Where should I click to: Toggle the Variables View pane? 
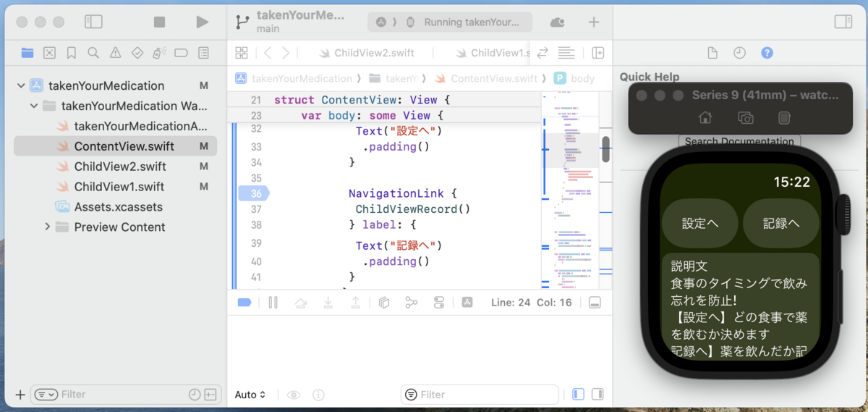(578, 395)
